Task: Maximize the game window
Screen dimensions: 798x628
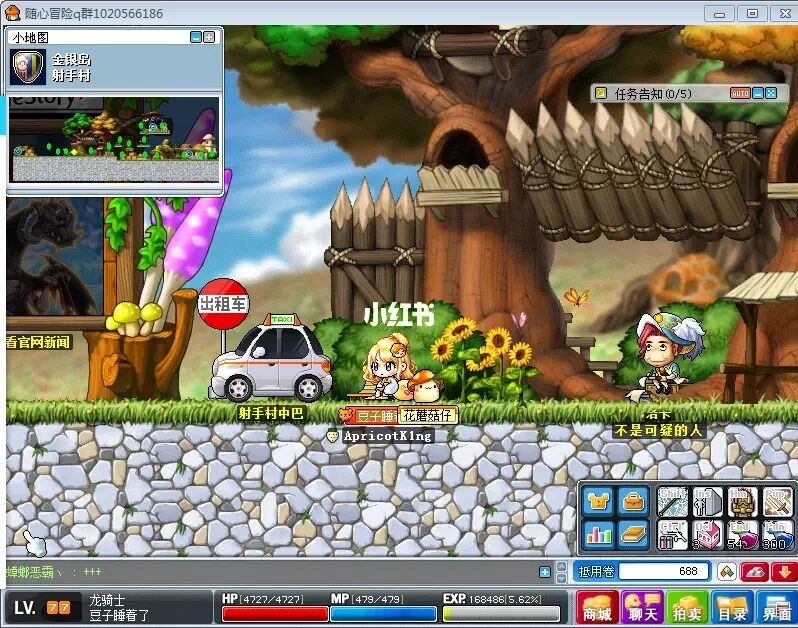Action: pos(752,14)
